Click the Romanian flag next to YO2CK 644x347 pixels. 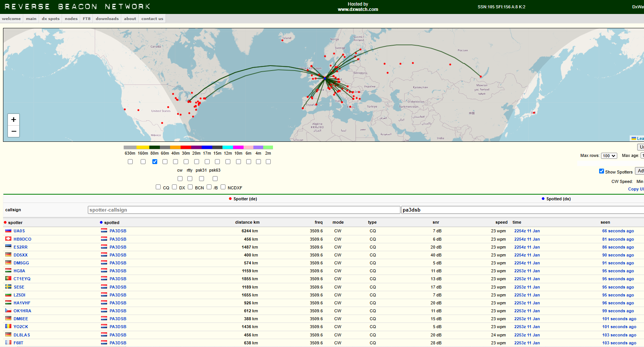8,327
